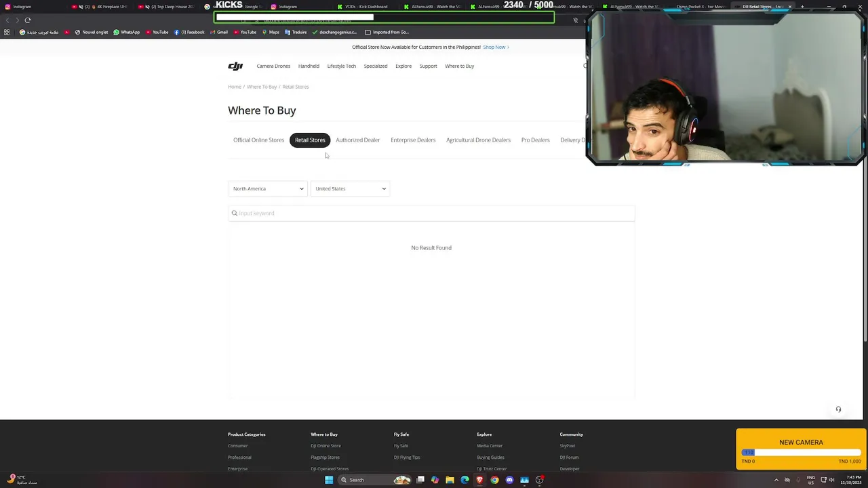Switch to VODs - Kick Dashboard browser tab
Viewport: 868px width, 488px height.
(x=364, y=7)
